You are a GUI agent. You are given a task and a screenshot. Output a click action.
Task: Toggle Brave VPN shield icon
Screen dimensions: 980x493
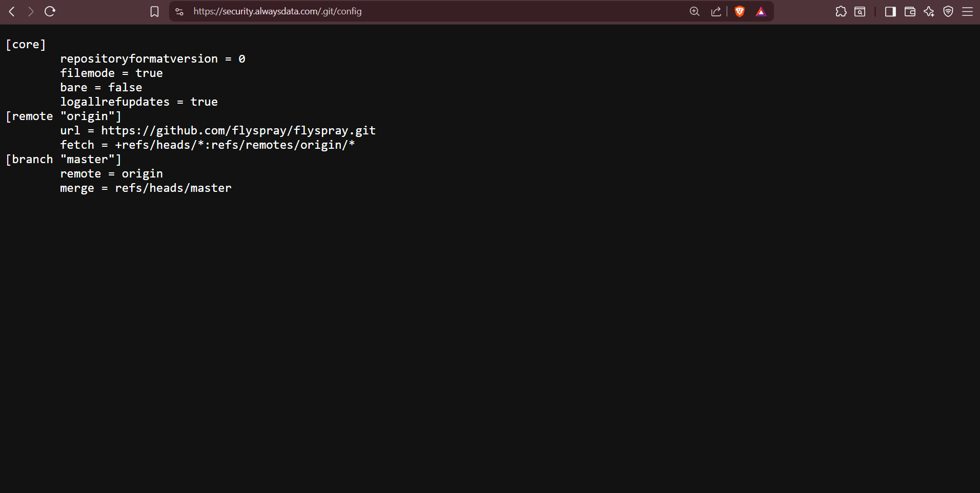pyautogui.click(x=948, y=11)
